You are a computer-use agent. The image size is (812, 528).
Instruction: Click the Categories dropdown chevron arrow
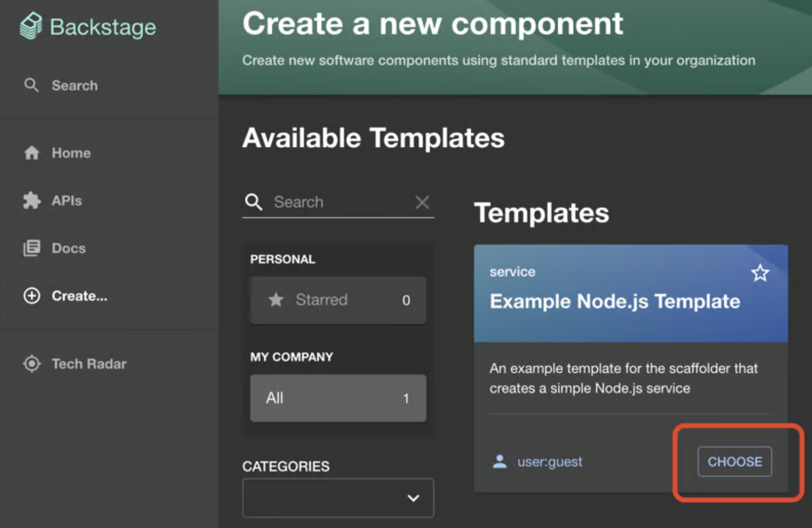pyautogui.click(x=414, y=498)
